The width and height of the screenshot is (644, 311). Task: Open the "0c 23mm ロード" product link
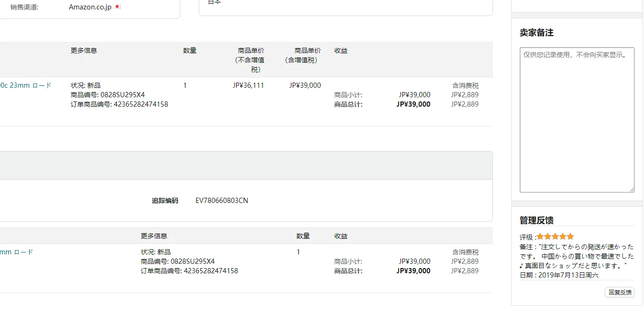coord(25,85)
